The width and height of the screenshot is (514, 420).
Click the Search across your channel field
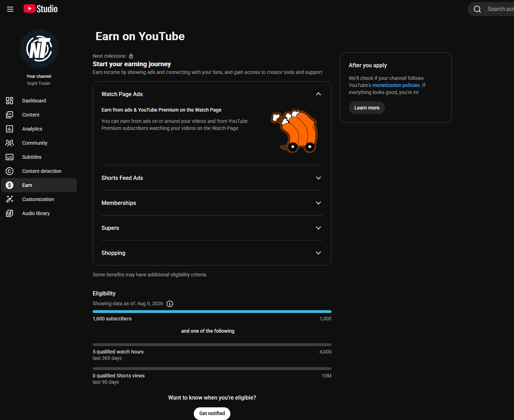pyautogui.click(x=491, y=9)
